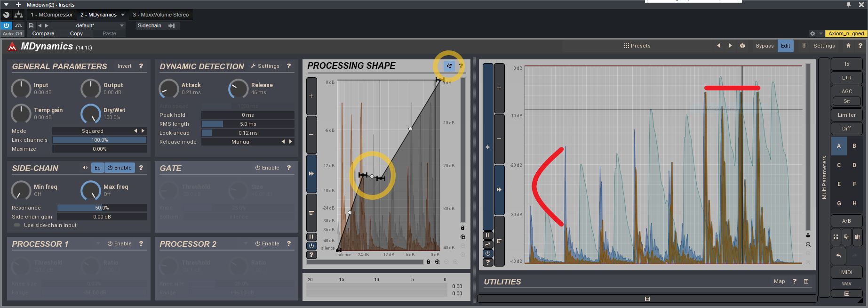Enable Processor 1
This screenshot has height=308, width=868.
coord(119,243)
